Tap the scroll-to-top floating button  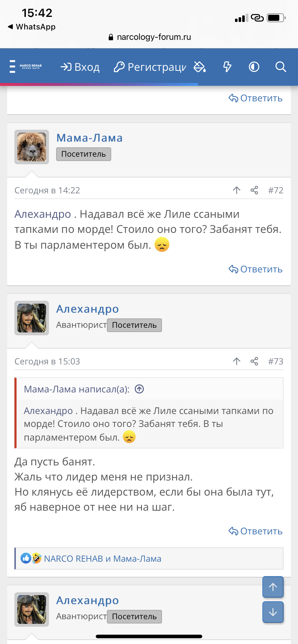[x=273, y=587]
